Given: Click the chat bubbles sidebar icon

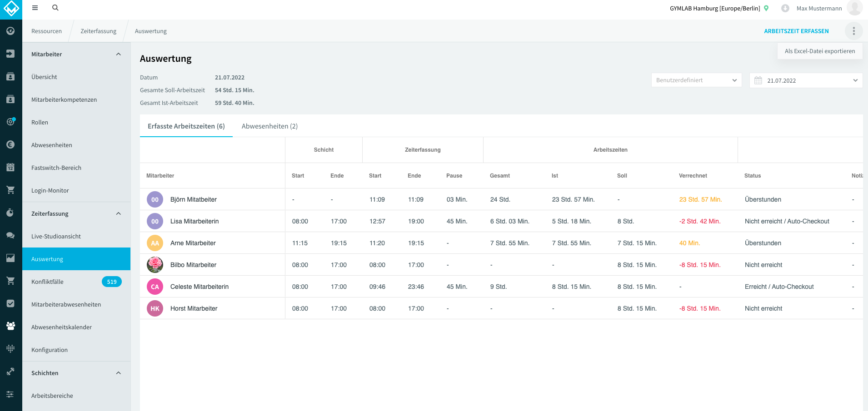Looking at the screenshot, I should tap(10, 235).
